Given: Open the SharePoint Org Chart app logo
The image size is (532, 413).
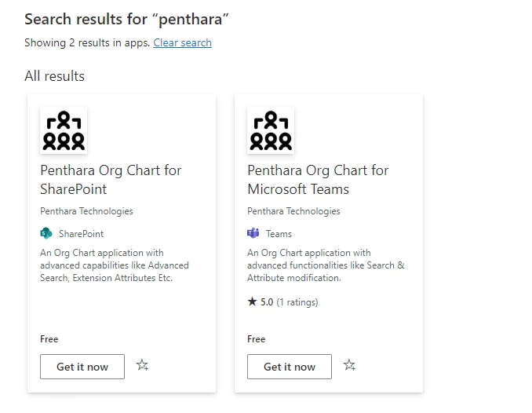Looking at the screenshot, I should (x=64, y=130).
